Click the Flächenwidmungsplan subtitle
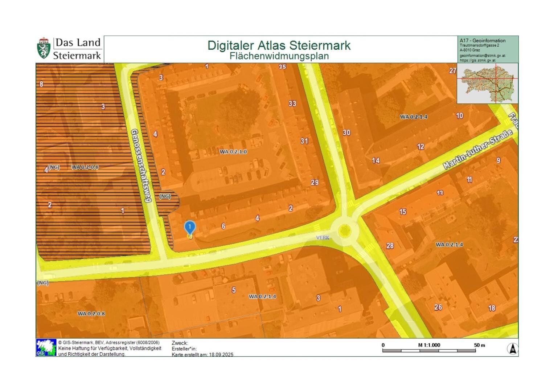Image resolution: width=554 pixels, height=392 pixels. [x=279, y=56]
